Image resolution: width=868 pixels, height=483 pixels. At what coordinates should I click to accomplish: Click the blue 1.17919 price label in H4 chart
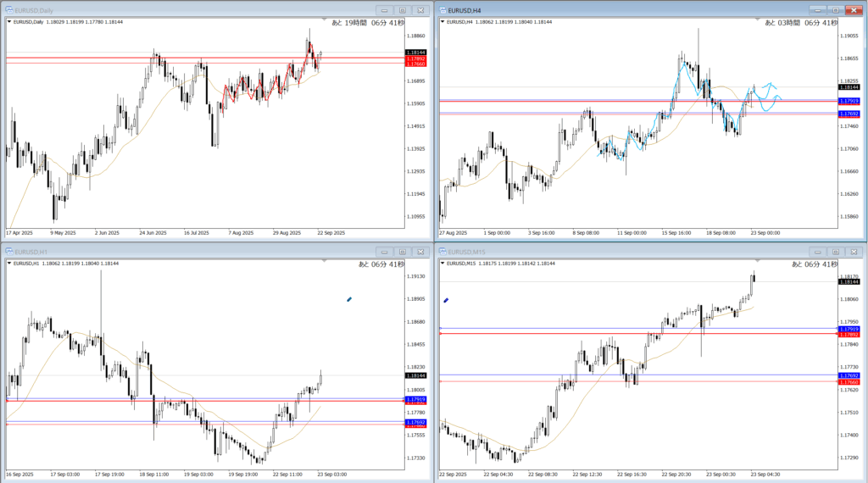(849, 101)
